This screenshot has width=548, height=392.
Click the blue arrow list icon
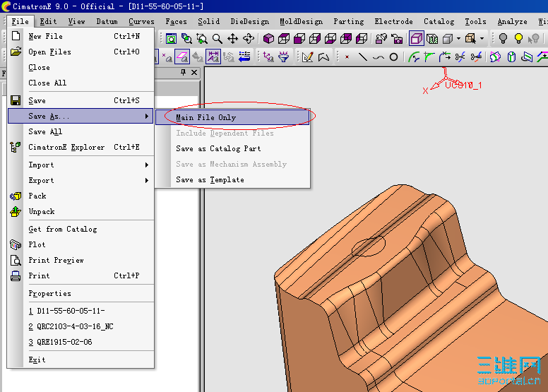pyautogui.click(x=244, y=57)
